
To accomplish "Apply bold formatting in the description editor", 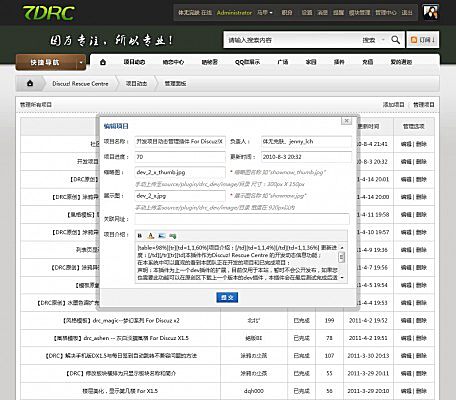I will pos(140,236).
